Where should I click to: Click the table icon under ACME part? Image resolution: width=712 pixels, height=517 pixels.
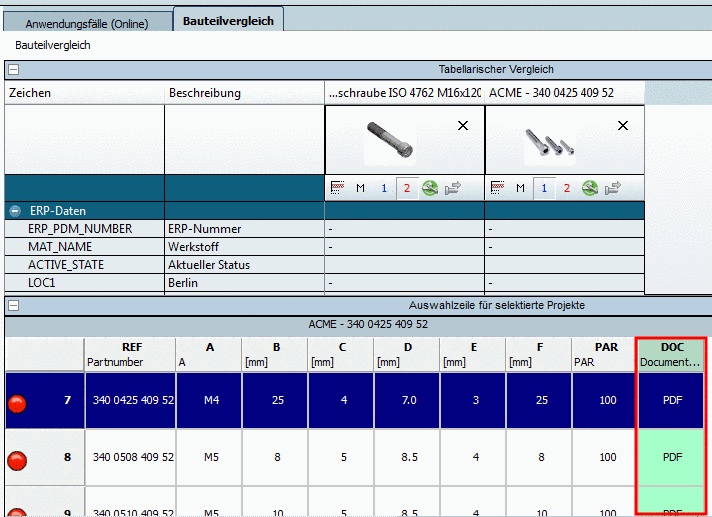[497, 188]
